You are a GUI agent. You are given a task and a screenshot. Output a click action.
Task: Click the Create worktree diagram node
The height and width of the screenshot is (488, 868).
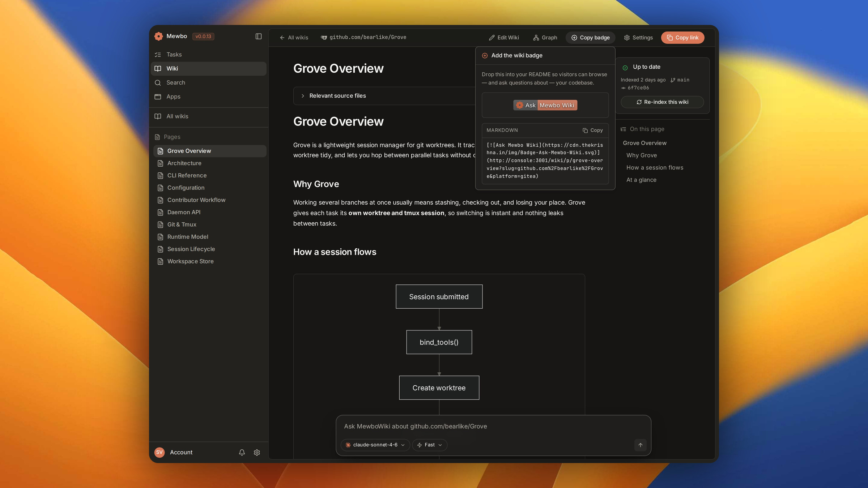point(439,388)
